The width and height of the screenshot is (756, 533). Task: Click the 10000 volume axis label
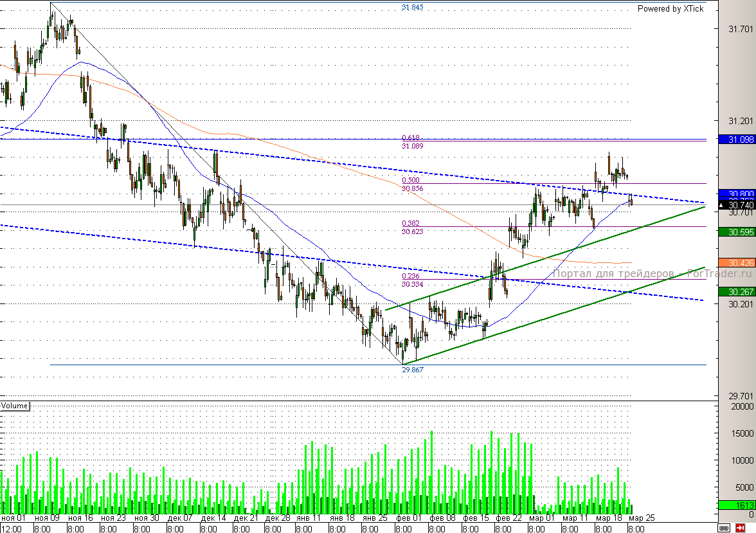742,460
